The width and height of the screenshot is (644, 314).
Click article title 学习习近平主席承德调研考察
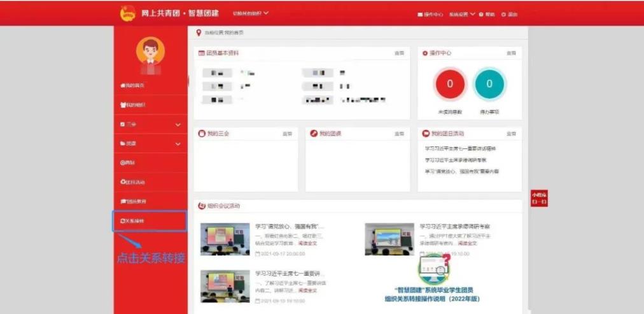(454, 227)
